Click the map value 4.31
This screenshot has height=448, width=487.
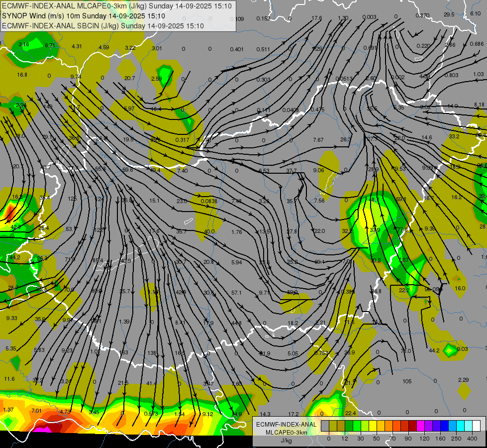[x=77, y=46]
